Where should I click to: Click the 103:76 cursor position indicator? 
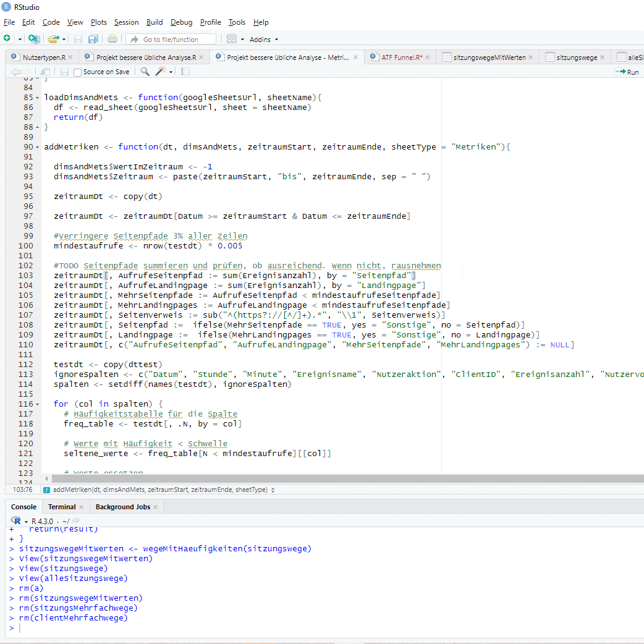23,489
